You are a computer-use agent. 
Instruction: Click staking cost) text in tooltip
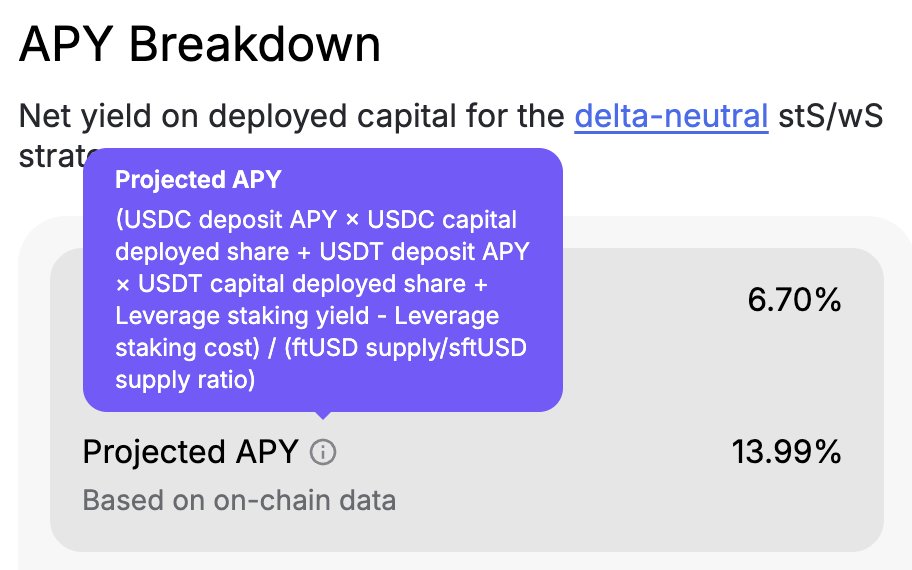click(187, 348)
